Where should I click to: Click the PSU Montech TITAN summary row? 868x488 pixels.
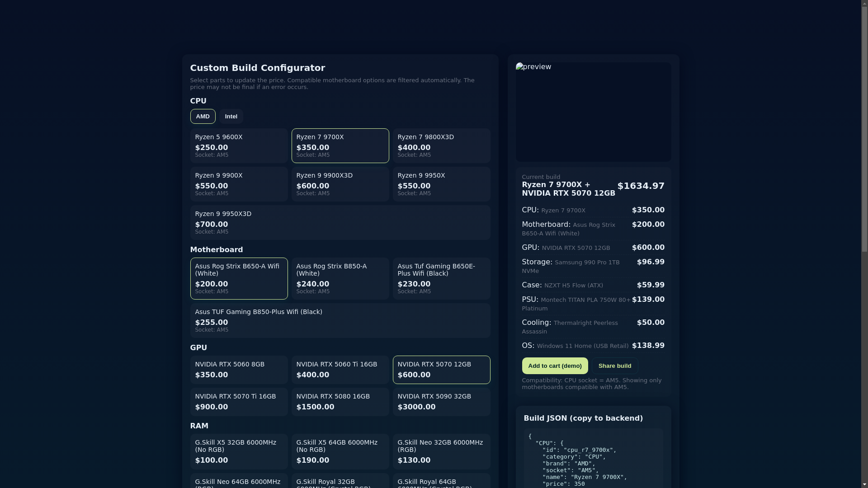(593, 304)
